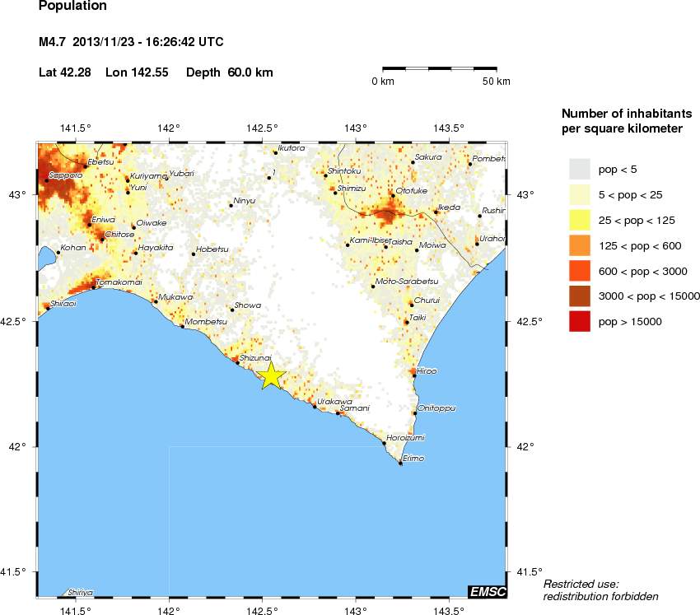Click the Urakawa city marker
Image resolution: width=700 pixels, height=615 pixels.
pos(315,406)
